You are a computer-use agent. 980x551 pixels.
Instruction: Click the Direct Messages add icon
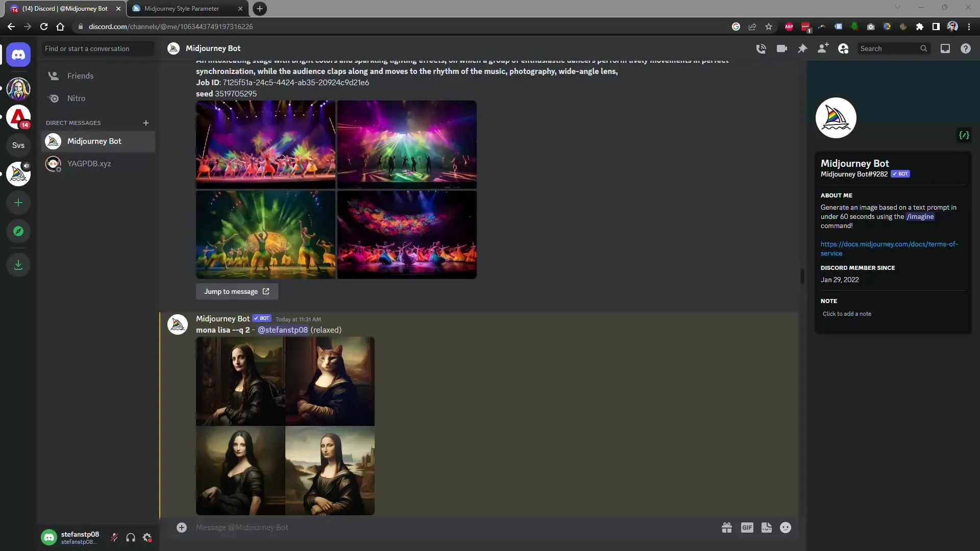tap(145, 122)
